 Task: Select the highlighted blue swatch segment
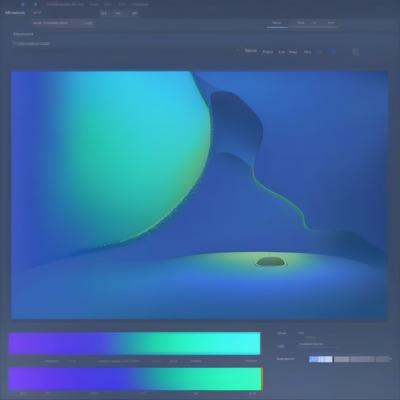point(321,359)
